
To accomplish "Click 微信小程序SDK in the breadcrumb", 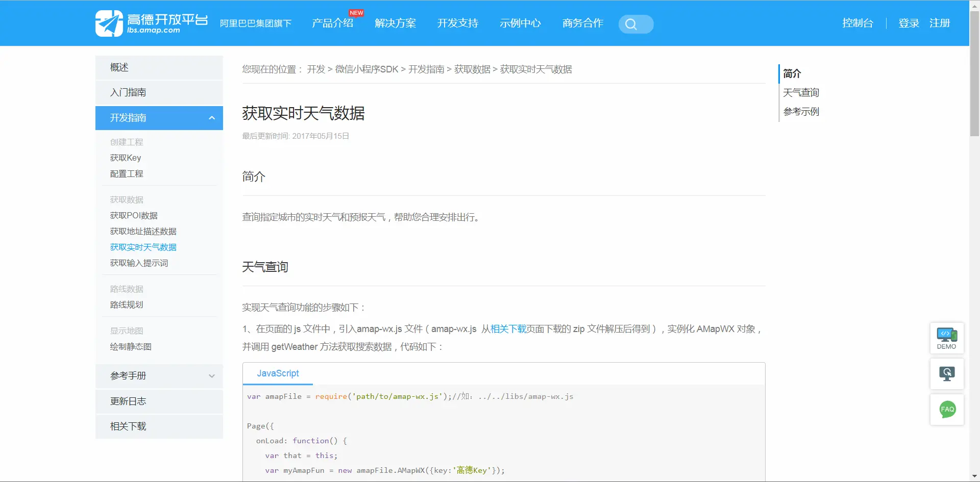I will point(366,69).
